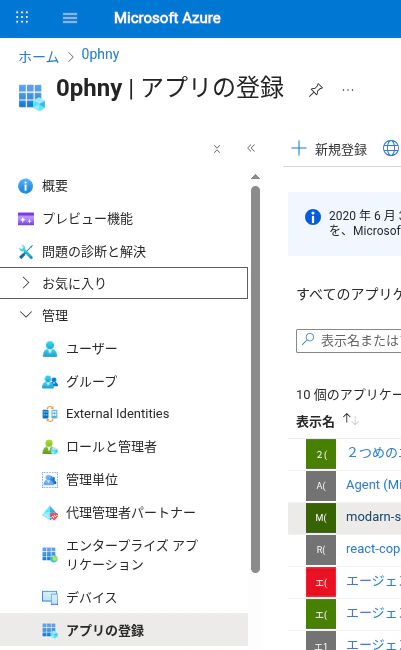401x650 pixels.
Task: Expand the お気に入り section
Action: click(x=124, y=283)
